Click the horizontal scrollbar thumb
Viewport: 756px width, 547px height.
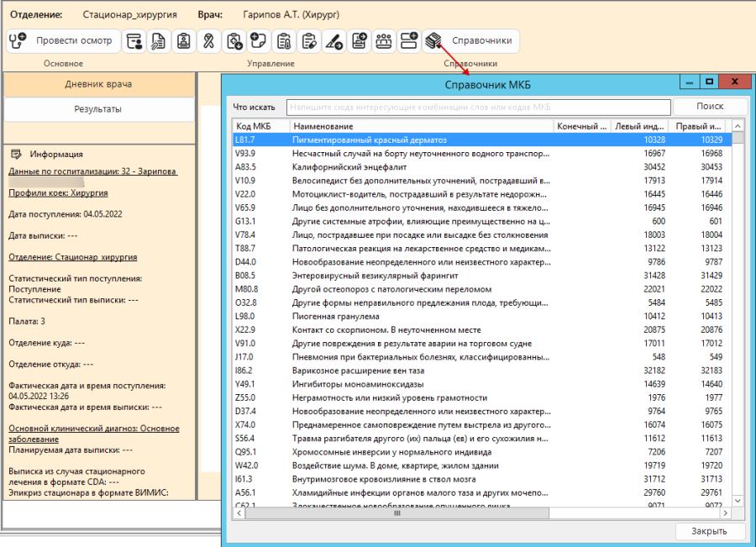[396, 513]
